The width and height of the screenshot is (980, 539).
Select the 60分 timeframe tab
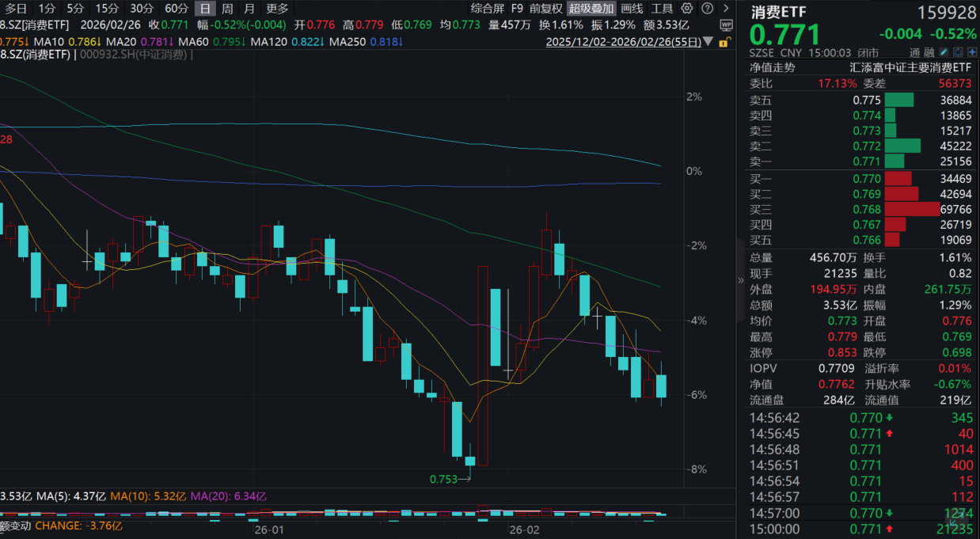[x=176, y=9]
